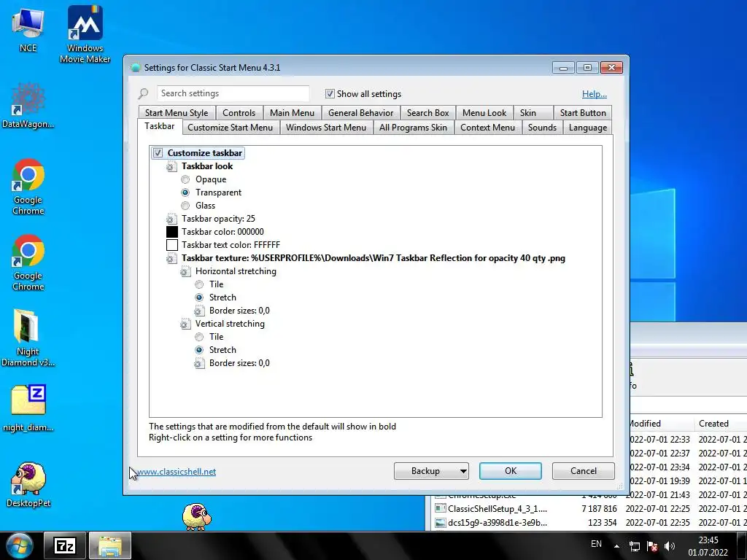Click the sheep pet sitting on the taskbar
The width and height of the screenshot is (747, 560).
[197, 517]
